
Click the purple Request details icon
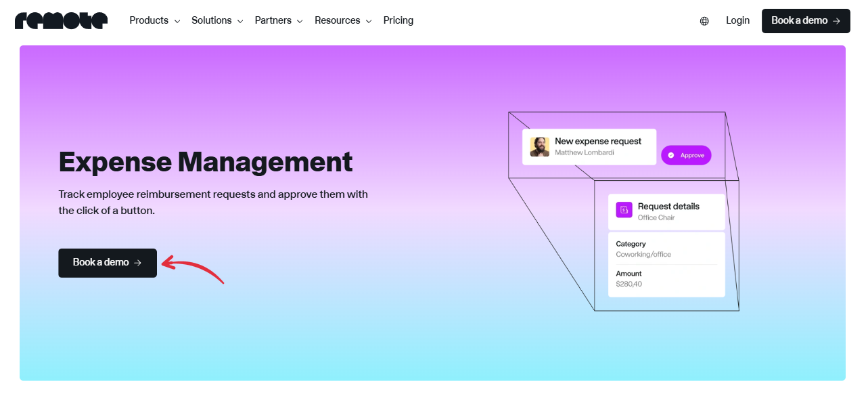click(624, 210)
